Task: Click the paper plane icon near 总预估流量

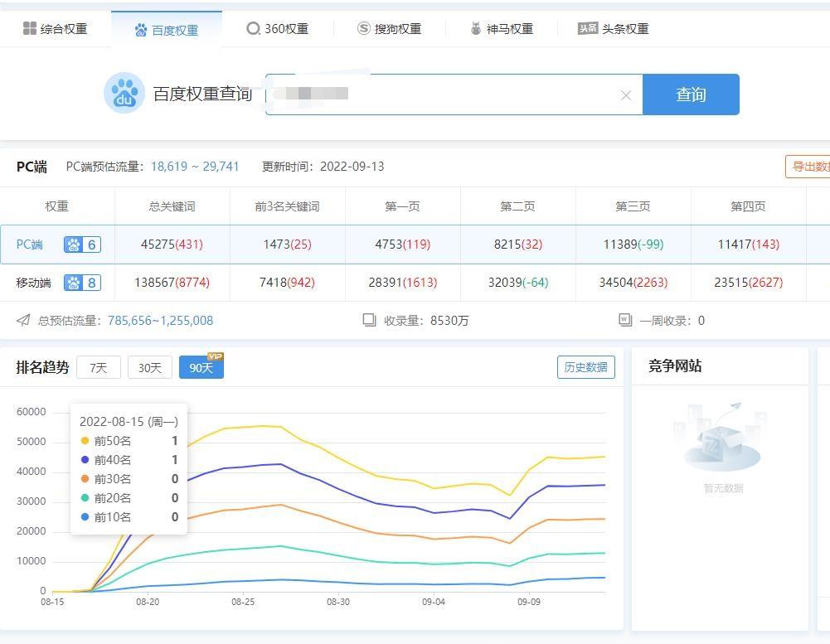Action: point(23,320)
